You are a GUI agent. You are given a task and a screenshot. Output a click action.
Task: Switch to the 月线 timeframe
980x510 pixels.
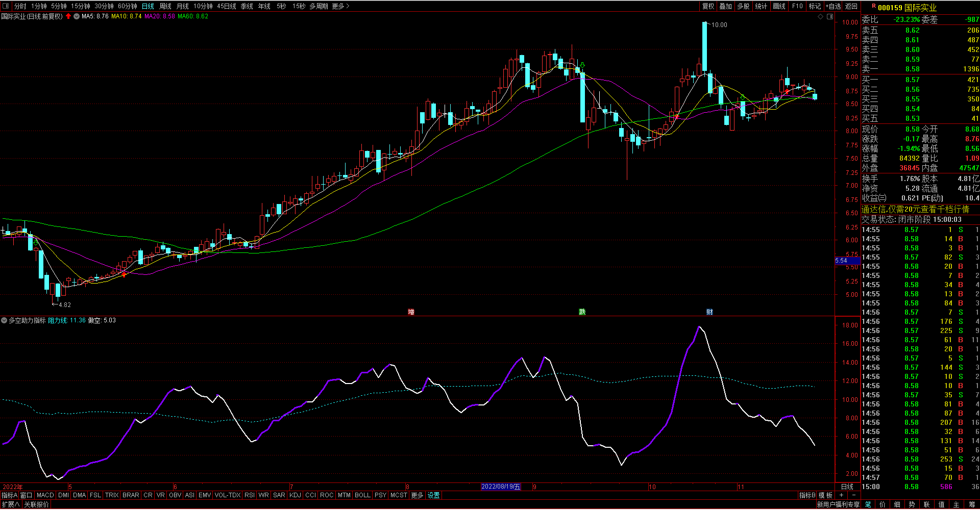pyautogui.click(x=183, y=6)
